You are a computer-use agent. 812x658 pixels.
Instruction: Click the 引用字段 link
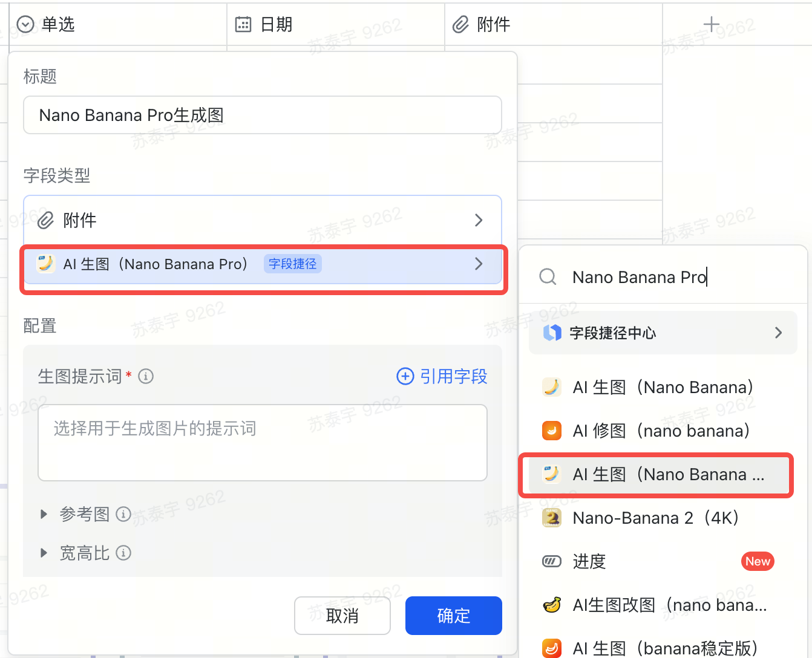point(442,376)
